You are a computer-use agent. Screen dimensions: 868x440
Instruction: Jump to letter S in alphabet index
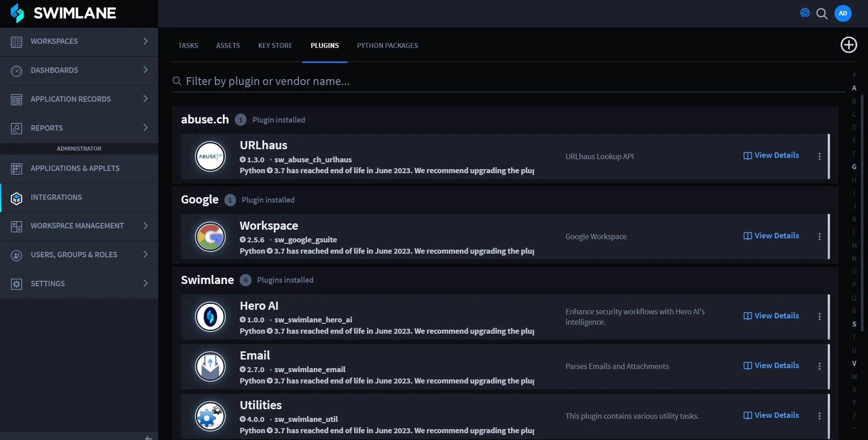[854, 324]
